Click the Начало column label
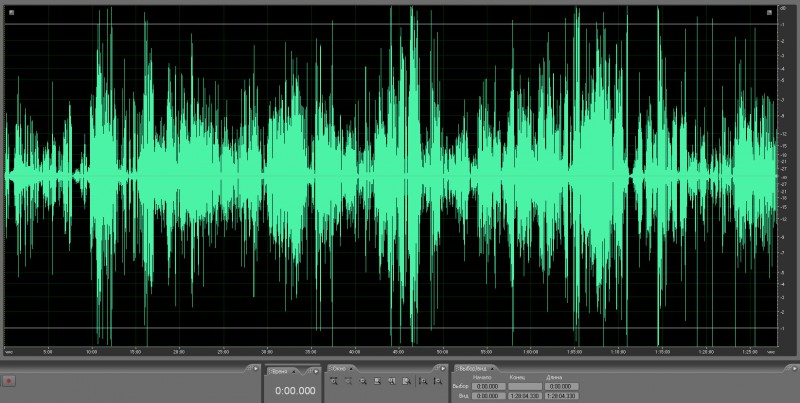The width and height of the screenshot is (800, 403). click(482, 377)
